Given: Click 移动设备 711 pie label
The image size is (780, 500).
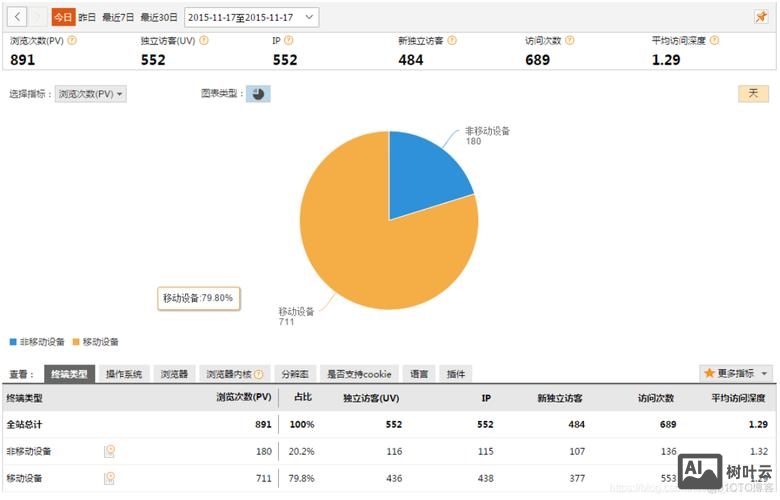Looking at the screenshot, I should (x=295, y=316).
